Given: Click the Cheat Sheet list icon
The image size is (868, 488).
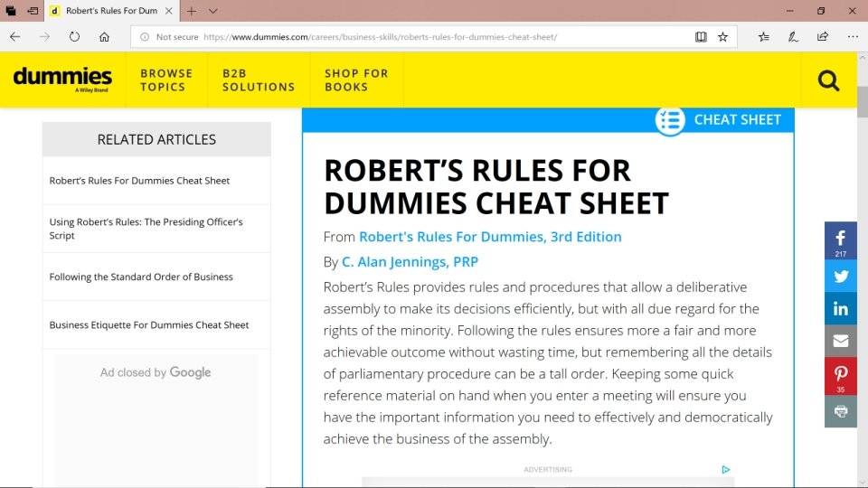Looking at the screenshot, I should 670,120.
